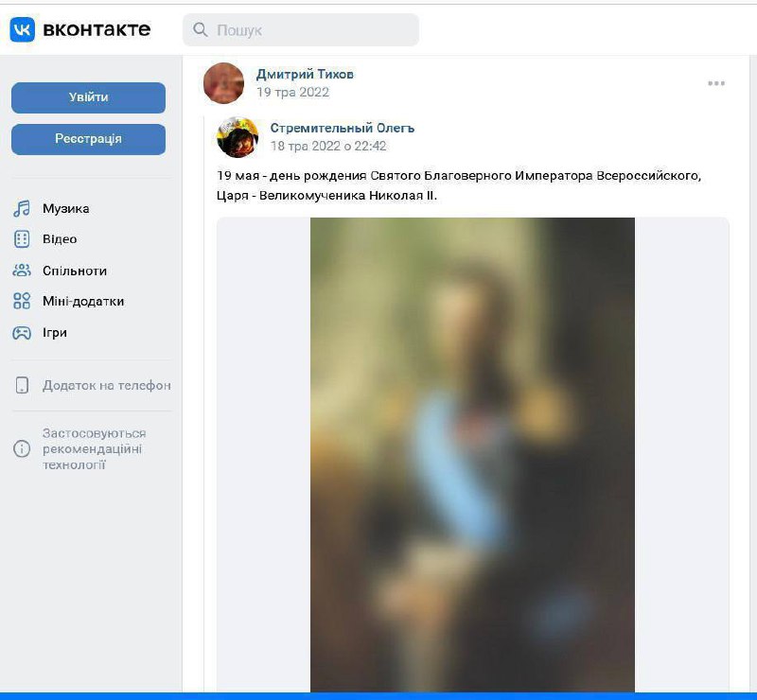Select the Музика menu label
Image resolution: width=757 pixels, height=700 pixels.
coord(66,208)
